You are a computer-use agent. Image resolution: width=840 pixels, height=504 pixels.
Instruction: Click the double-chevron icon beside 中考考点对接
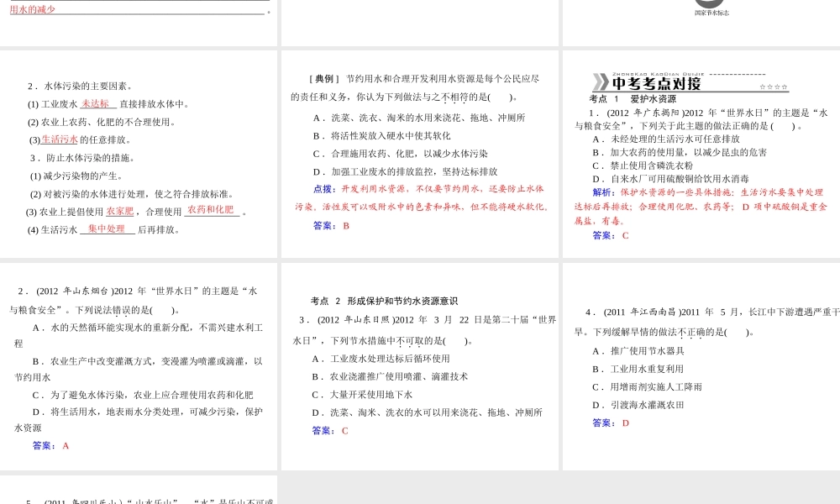[601, 82]
